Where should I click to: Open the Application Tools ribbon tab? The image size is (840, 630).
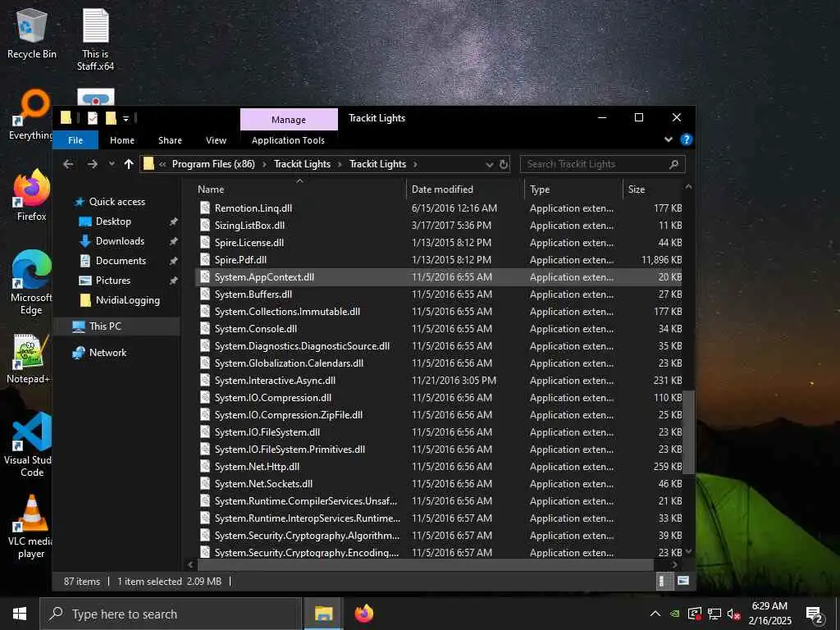288,139
